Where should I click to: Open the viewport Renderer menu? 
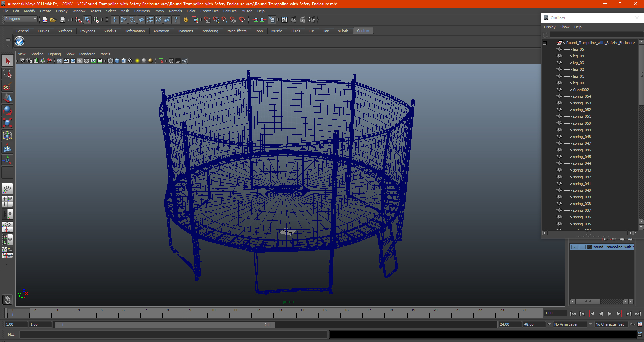87,54
